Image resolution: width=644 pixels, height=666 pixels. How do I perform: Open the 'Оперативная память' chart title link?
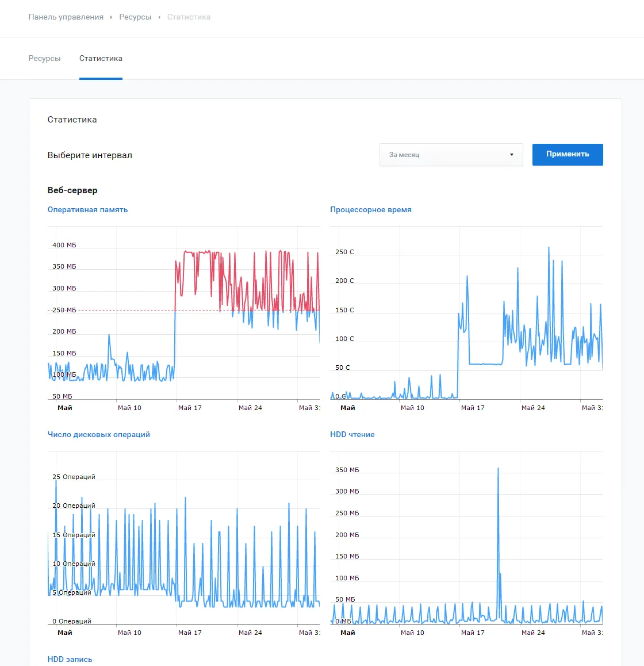pyautogui.click(x=87, y=209)
